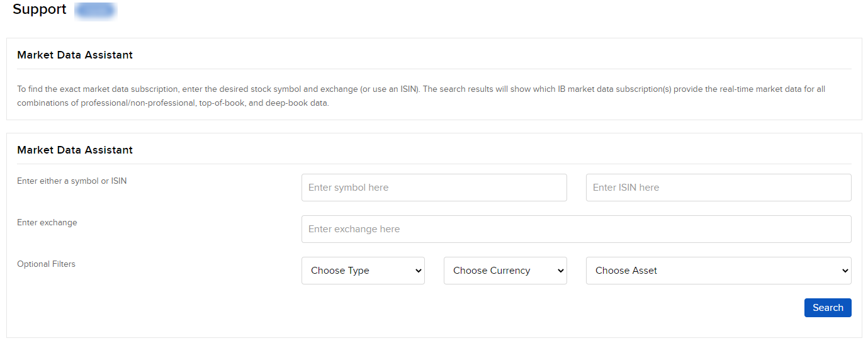The height and width of the screenshot is (343, 868).
Task: Click the 'Enter symbol here' field
Action: click(x=434, y=188)
